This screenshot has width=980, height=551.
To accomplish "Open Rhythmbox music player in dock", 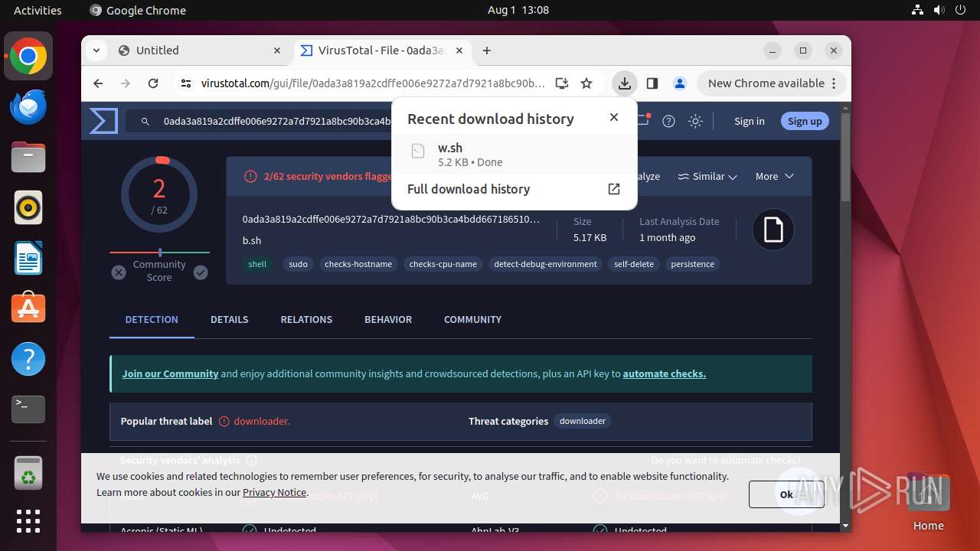I will [28, 207].
